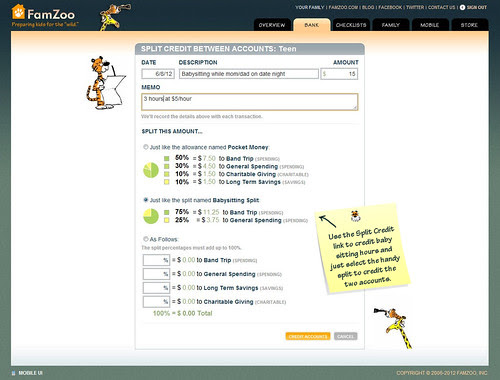Click the FamZoo house logo icon

(x=18, y=12)
